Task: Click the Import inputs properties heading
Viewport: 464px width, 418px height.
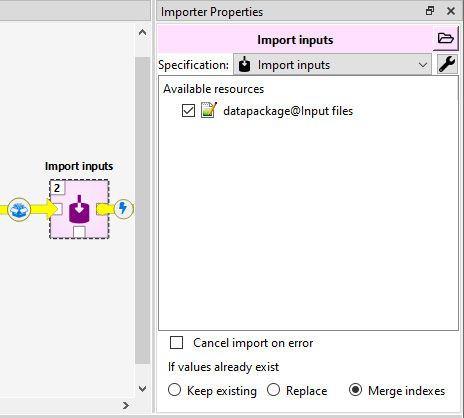Action: point(295,40)
